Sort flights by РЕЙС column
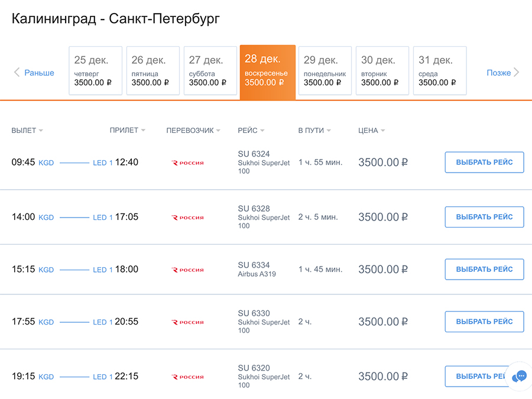 click(x=251, y=131)
